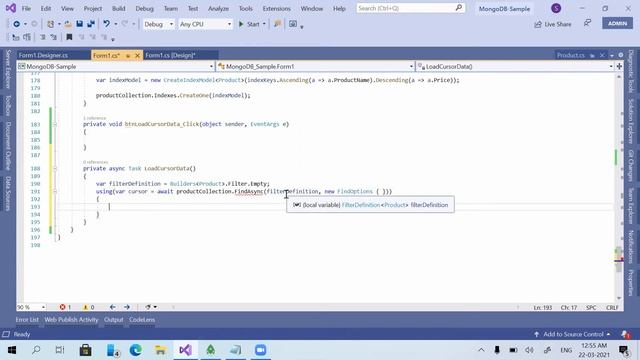The height and width of the screenshot is (360, 640).
Task: Open the Server Explorer side tab
Action: click(8, 69)
